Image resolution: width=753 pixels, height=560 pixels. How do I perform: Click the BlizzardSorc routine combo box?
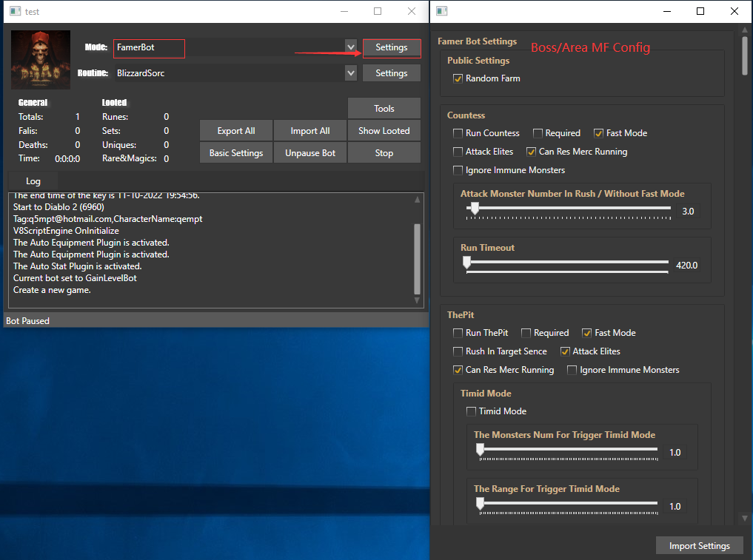tap(235, 73)
